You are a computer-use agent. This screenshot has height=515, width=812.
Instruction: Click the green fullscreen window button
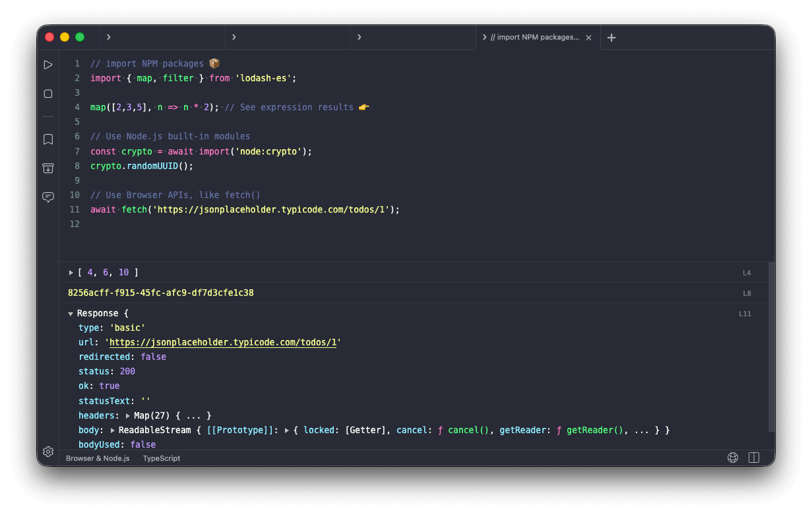(x=80, y=37)
